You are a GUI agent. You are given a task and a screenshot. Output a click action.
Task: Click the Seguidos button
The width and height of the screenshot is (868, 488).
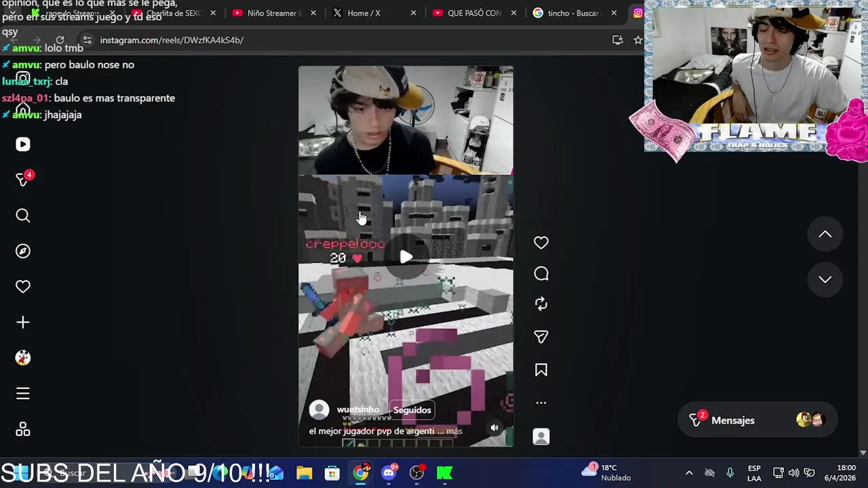pos(412,410)
